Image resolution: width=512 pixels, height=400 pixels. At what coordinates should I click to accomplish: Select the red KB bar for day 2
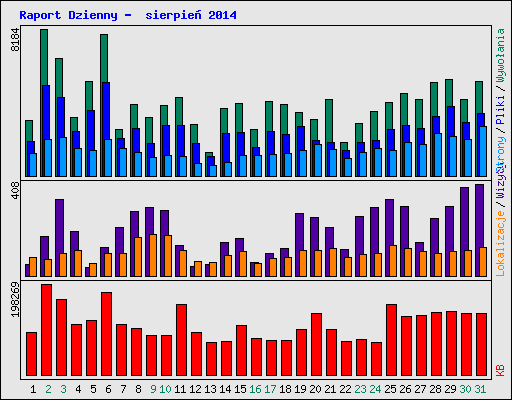47,330
